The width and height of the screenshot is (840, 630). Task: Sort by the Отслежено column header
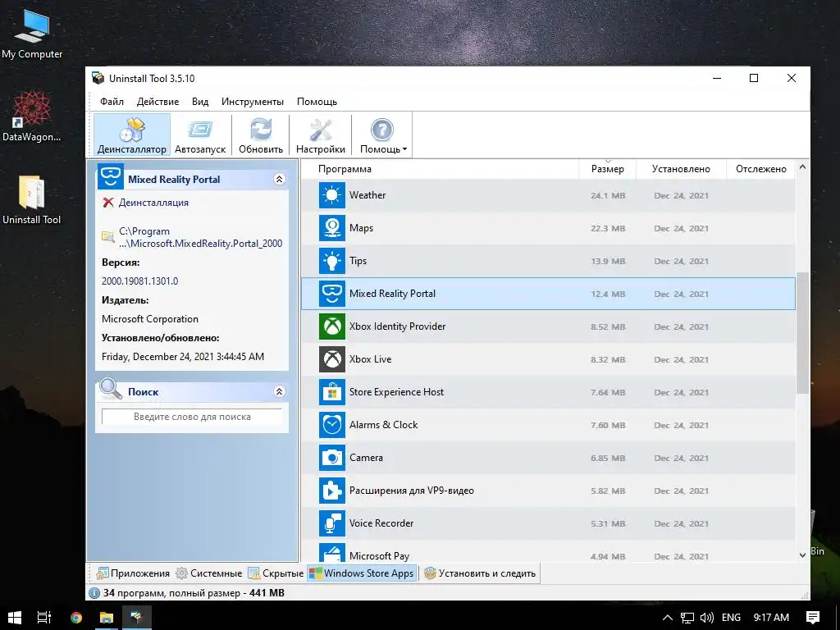(760, 169)
